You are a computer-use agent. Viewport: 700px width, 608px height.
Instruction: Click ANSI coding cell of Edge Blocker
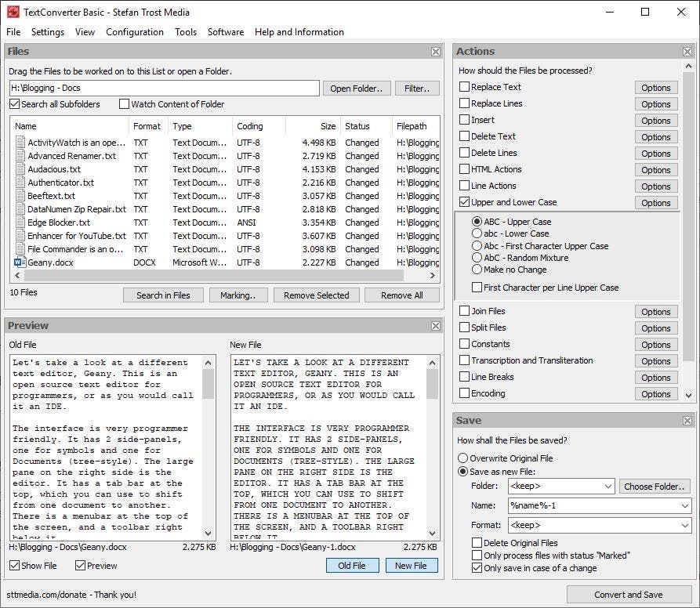[x=246, y=223]
